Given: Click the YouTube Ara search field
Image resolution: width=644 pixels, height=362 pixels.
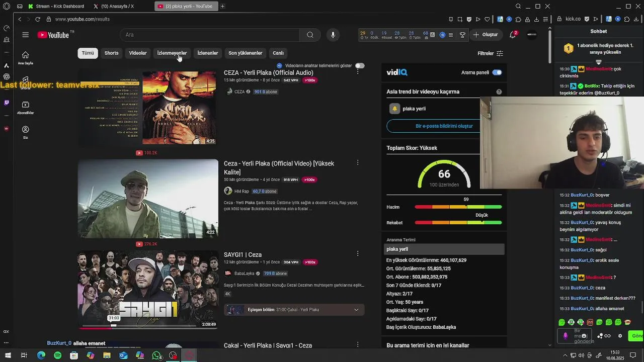Looking at the screenshot, I should (210, 35).
